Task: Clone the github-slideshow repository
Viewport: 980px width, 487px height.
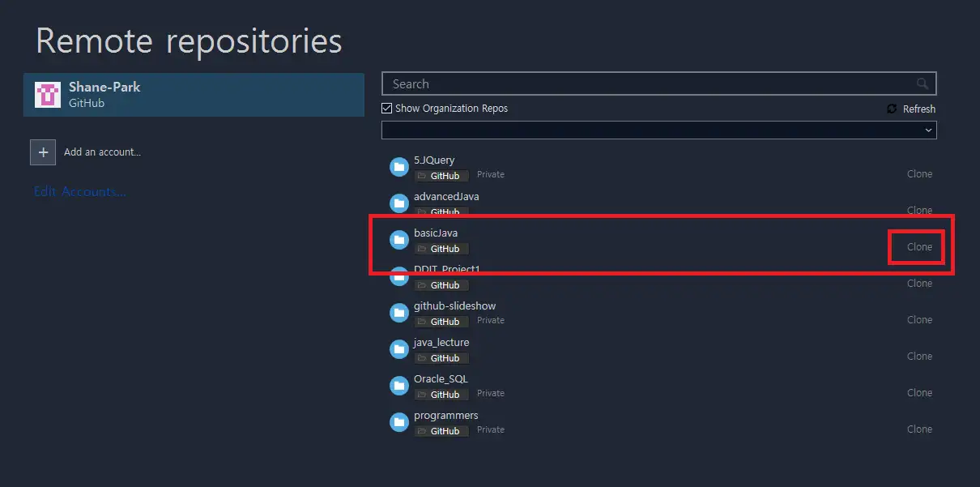Action: tap(919, 320)
